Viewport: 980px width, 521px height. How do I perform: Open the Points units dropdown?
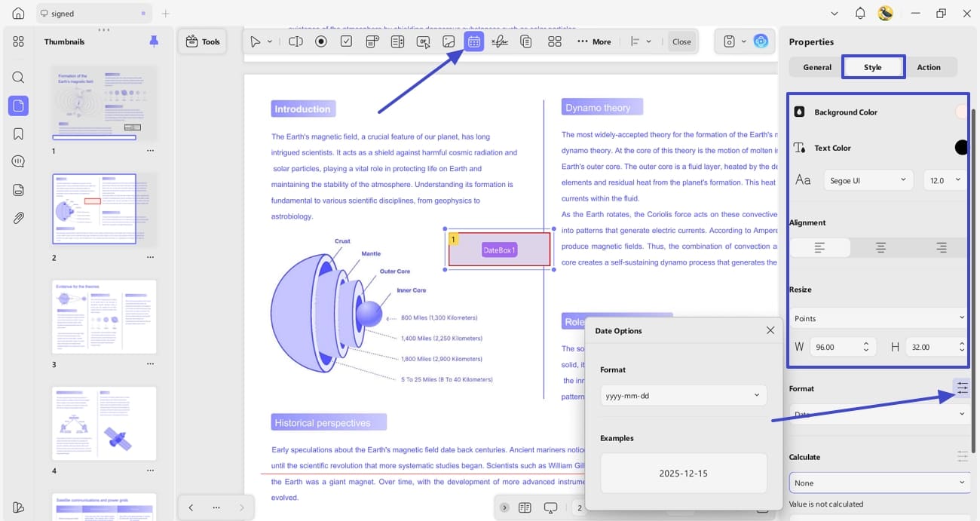[879, 318]
